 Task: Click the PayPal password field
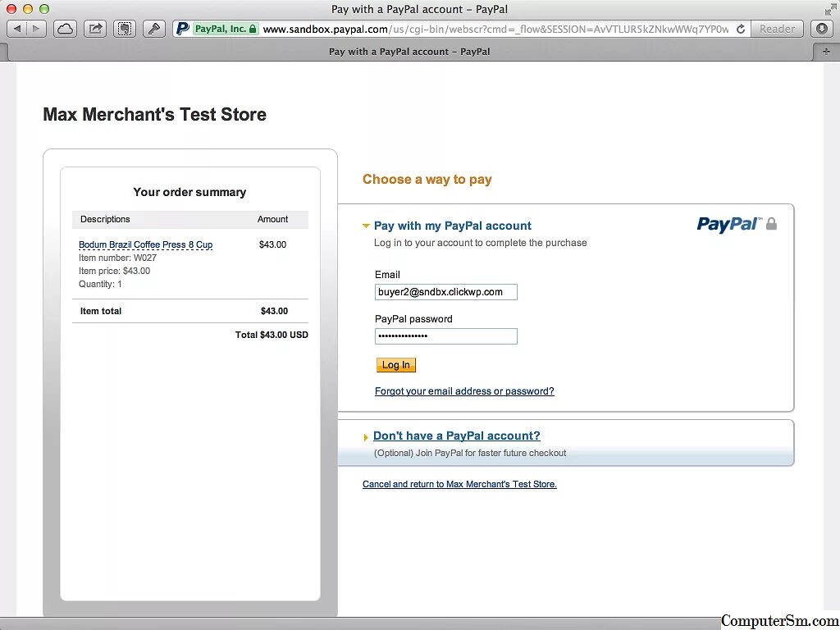tap(445, 336)
